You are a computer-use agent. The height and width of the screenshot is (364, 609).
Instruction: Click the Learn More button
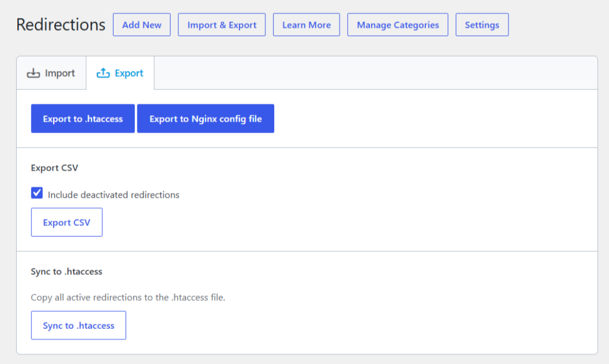point(306,25)
